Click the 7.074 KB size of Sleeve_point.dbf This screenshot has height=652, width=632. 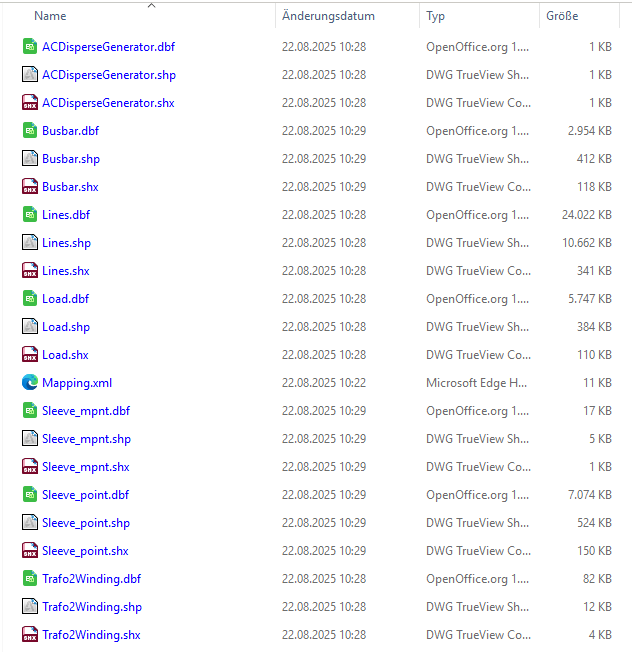tap(590, 494)
